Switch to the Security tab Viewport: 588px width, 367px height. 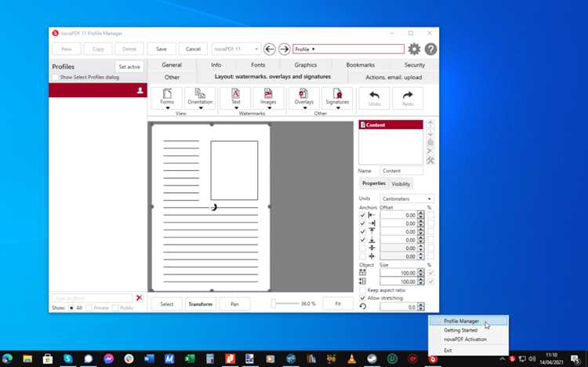[x=415, y=65]
